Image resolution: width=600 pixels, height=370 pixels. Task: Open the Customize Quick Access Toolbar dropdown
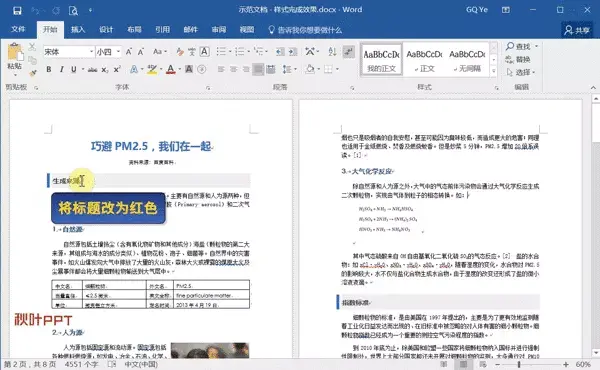pos(90,10)
